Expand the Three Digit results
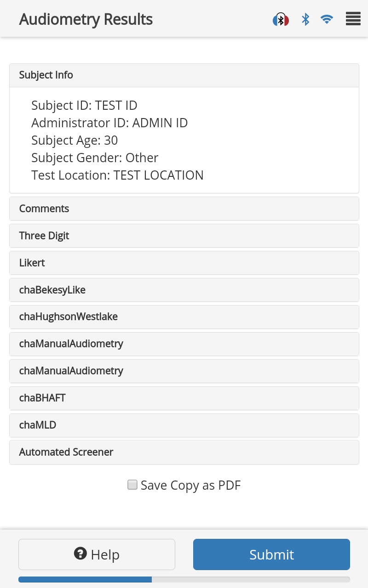368x588 pixels. click(x=184, y=236)
